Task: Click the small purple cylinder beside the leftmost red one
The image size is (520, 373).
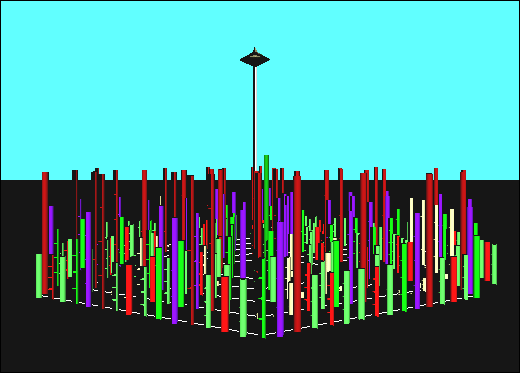Action: click(51, 230)
